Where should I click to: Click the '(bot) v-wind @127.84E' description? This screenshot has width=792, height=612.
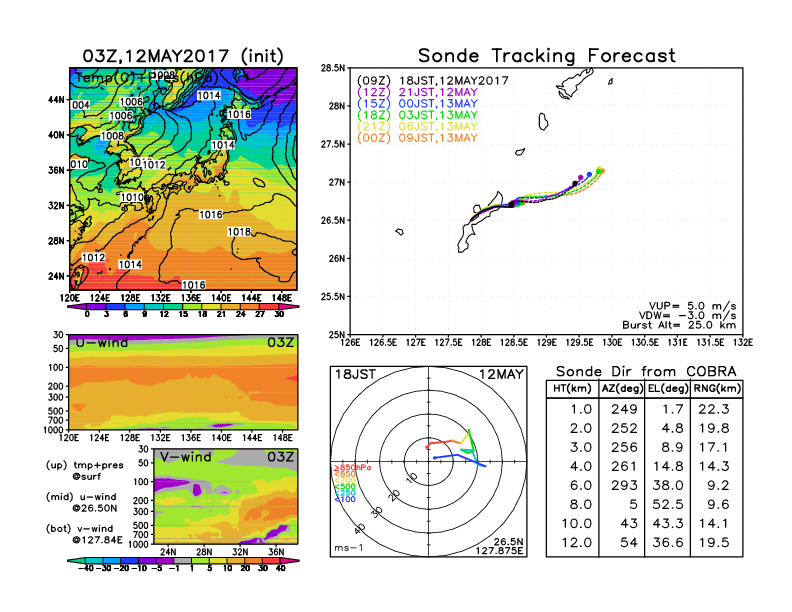point(84,534)
